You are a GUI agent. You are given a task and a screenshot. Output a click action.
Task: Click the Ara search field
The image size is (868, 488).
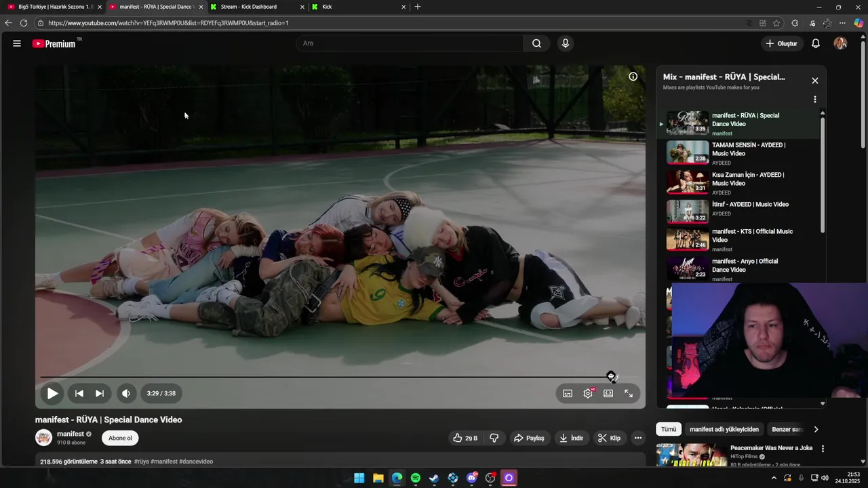pyautogui.click(x=410, y=43)
